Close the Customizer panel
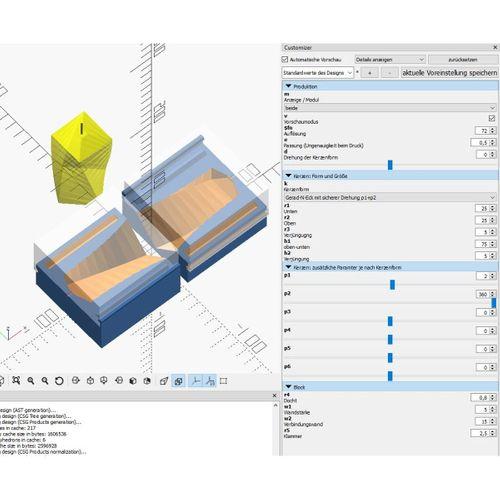This screenshot has height=500, width=500. pos(495,47)
